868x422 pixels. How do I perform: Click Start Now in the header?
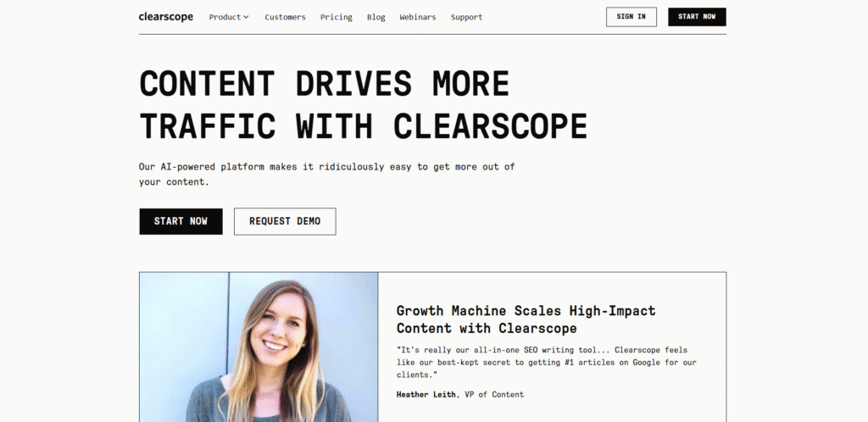[697, 17]
